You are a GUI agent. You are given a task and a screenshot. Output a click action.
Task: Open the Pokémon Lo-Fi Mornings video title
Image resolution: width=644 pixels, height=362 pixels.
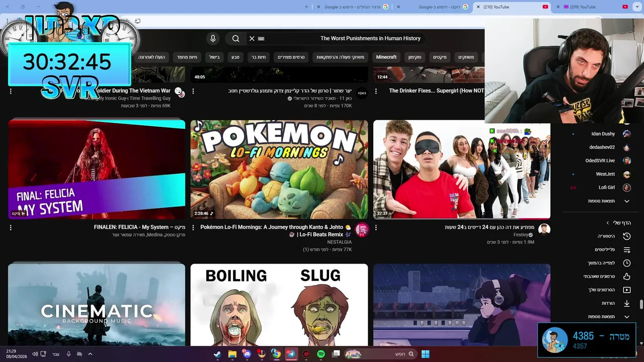pyautogui.click(x=276, y=231)
